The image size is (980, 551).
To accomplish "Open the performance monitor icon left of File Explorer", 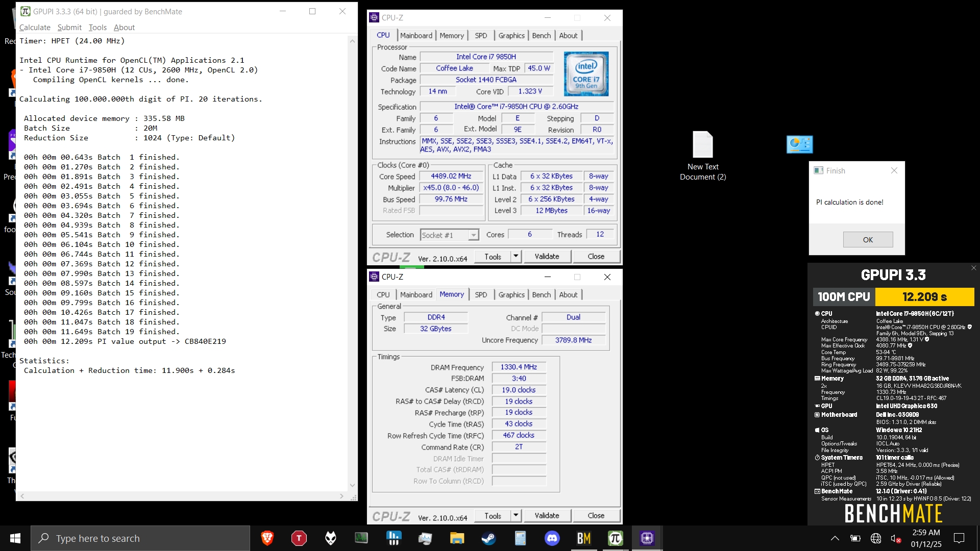I will 425,538.
